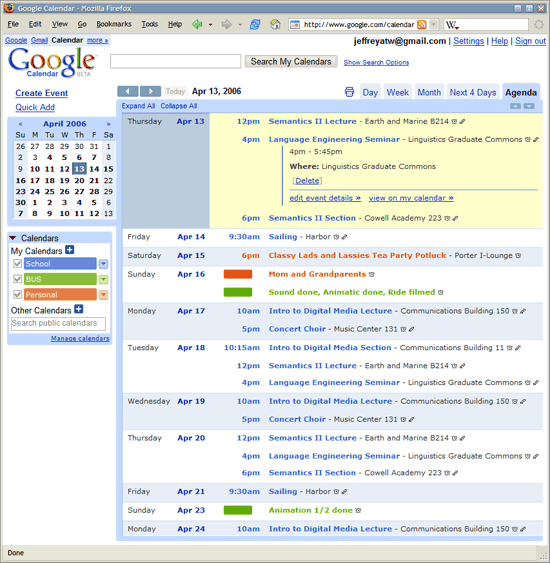Click the Wikipedia search engine icon
550x563 pixels.
[x=452, y=25]
